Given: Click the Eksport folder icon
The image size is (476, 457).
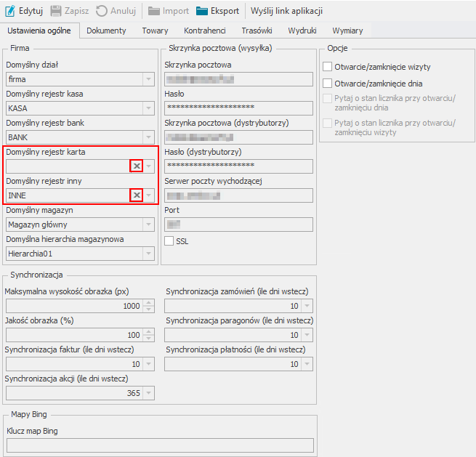Looking at the screenshot, I should [202, 11].
